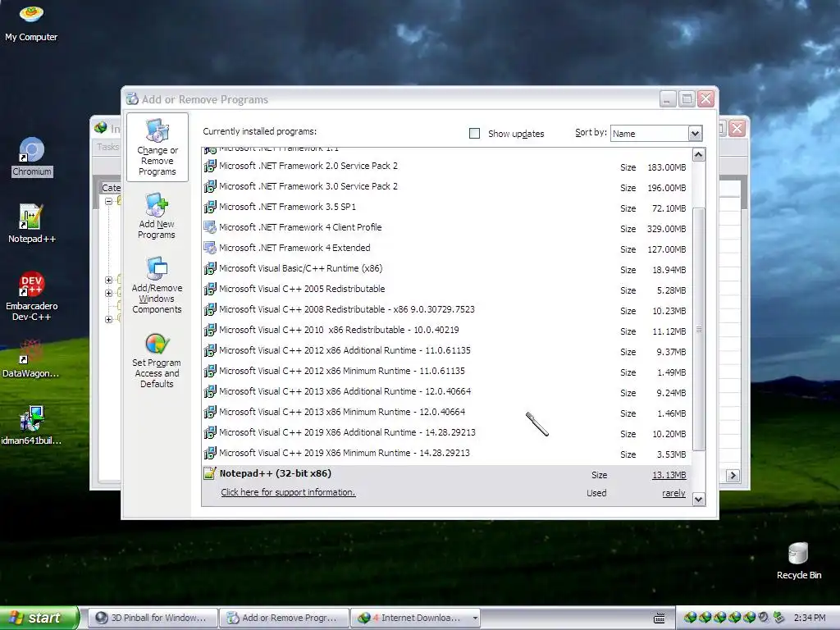840x630 pixels.
Task: Click program list scrollbar down arrow
Action: [x=699, y=500]
